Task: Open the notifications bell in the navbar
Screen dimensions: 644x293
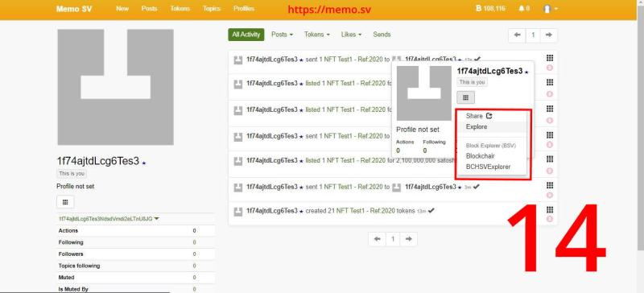Action: pos(524,8)
